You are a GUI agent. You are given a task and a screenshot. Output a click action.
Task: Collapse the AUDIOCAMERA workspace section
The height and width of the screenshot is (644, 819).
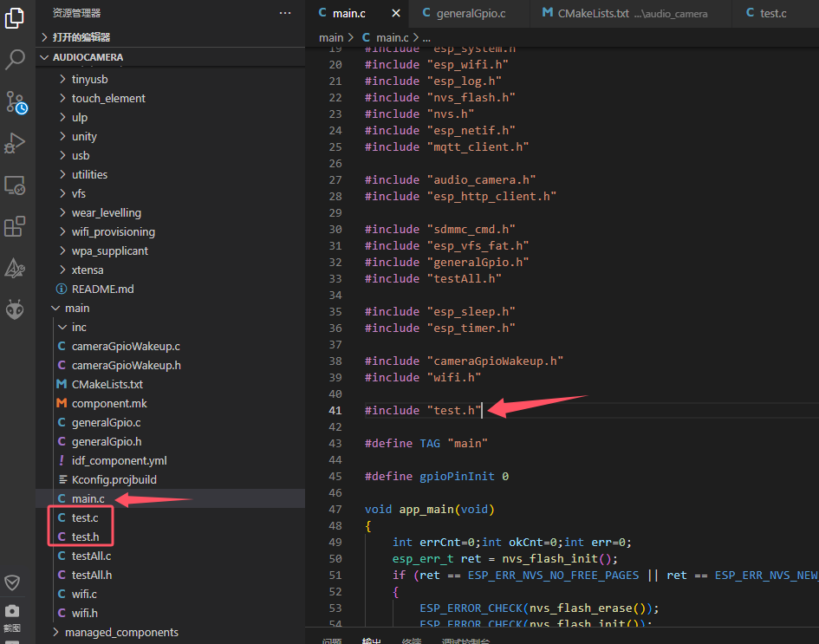(170, 57)
